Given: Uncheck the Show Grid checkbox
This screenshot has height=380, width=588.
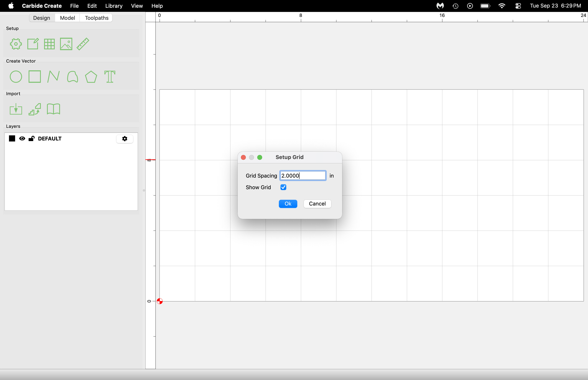Looking at the screenshot, I should (283, 187).
